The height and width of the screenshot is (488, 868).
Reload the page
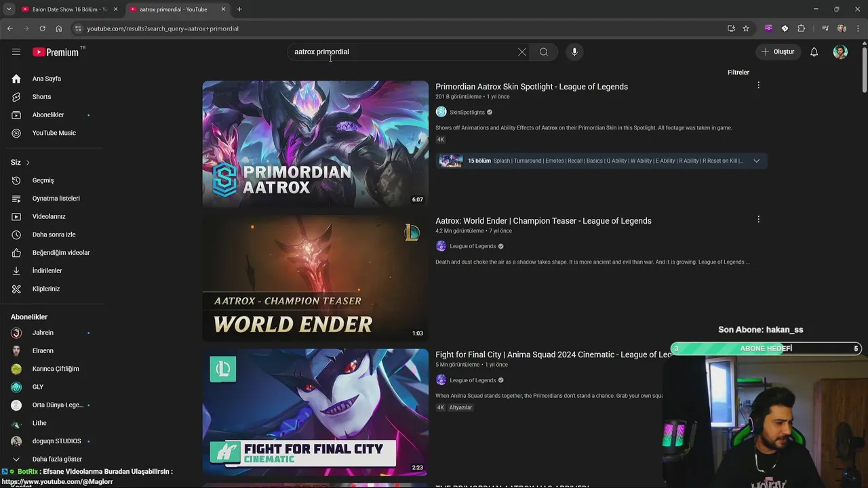point(42,28)
